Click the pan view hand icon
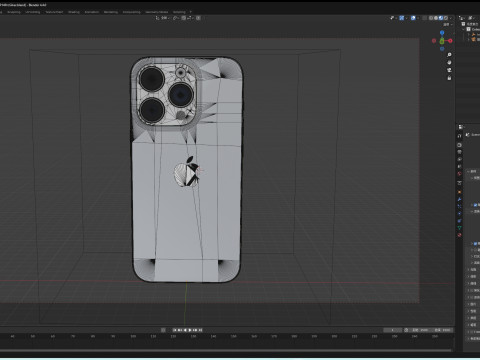Image resolution: width=480 pixels, height=360 pixels. (449, 62)
